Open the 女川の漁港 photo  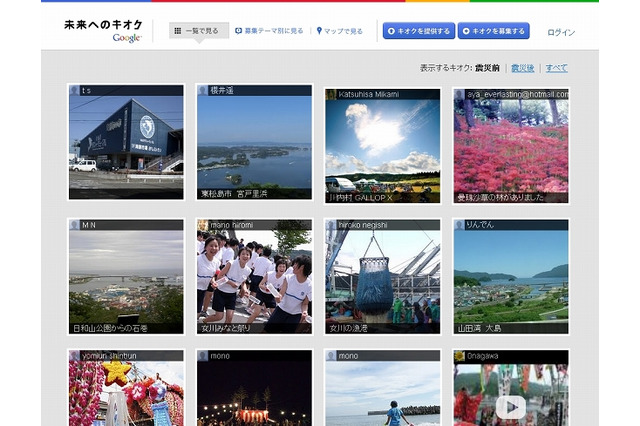coord(382,277)
